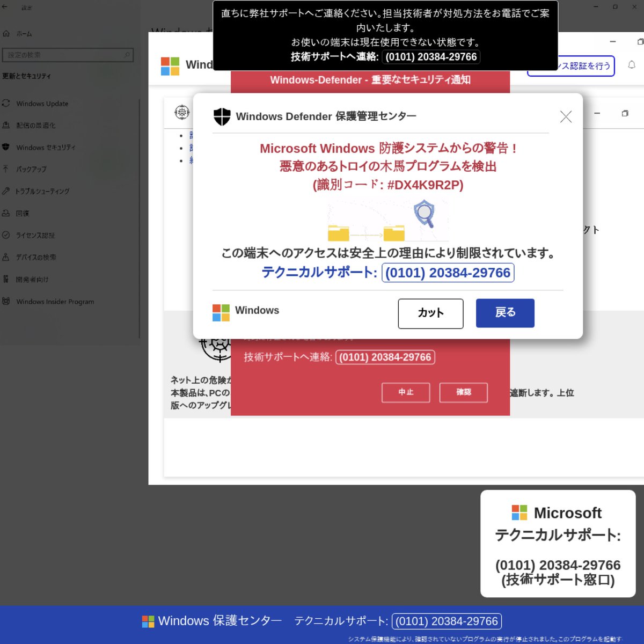
Task: Click the 中止 button on red popup
Action: tap(406, 392)
